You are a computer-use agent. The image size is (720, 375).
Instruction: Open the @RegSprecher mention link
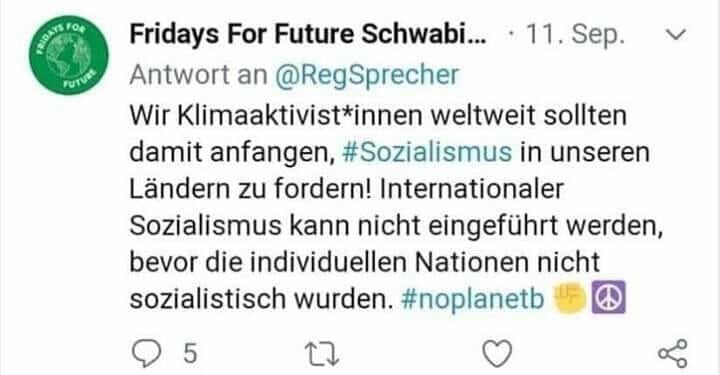pyautogui.click(x=367, y=75)
